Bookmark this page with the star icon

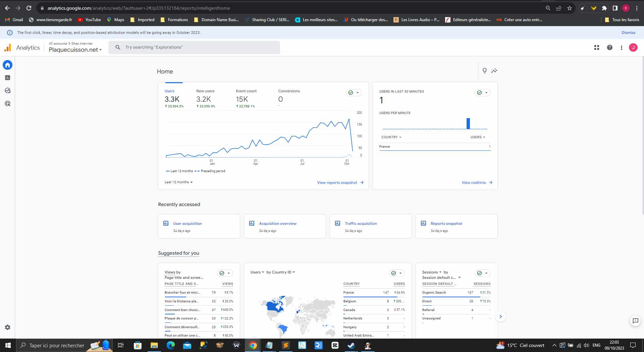click(569, 8)
